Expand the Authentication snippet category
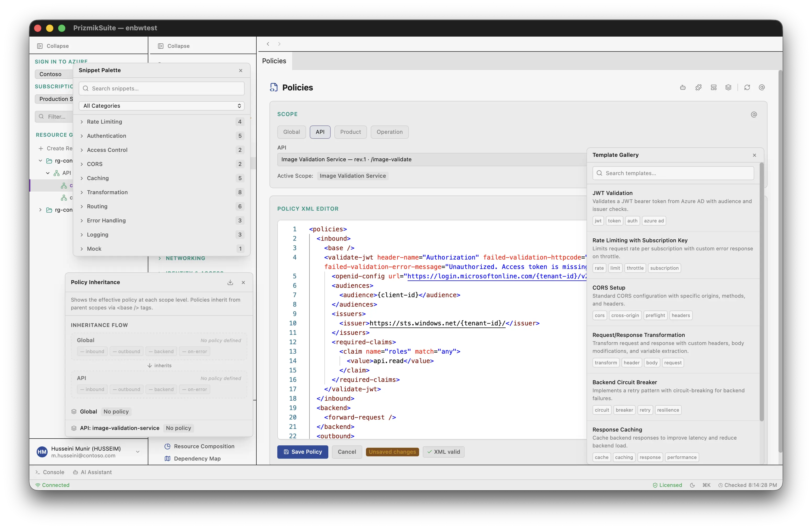The width and height of the screenshot is (812, 529). [161, 136]
